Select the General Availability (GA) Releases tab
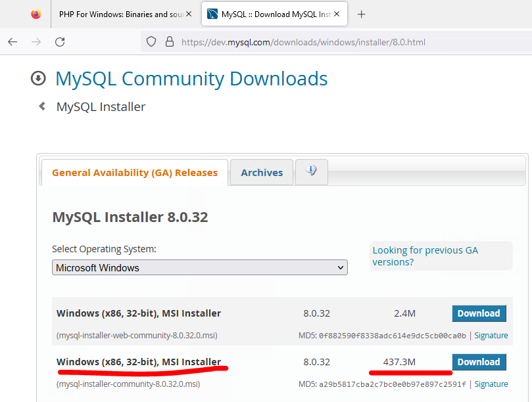The height and width of the screenshot is (402, 532). point(134,173)
